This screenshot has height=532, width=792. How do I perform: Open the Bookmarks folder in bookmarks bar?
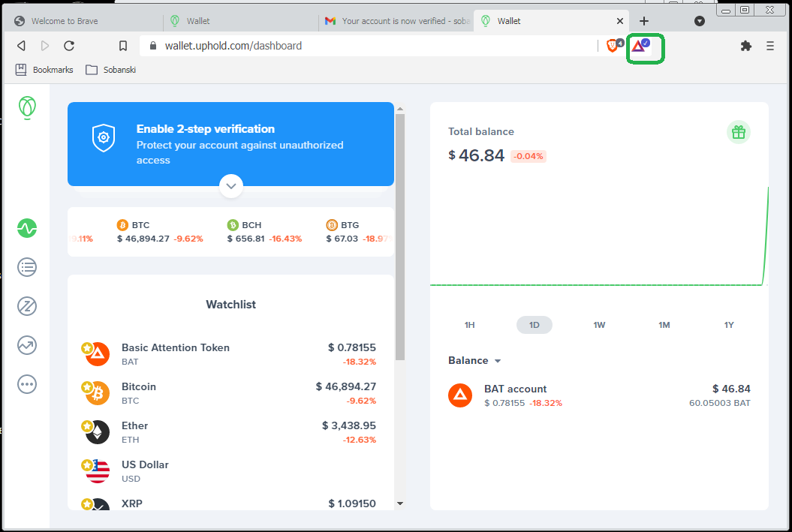pyautogui.click(x=44, y=70)
